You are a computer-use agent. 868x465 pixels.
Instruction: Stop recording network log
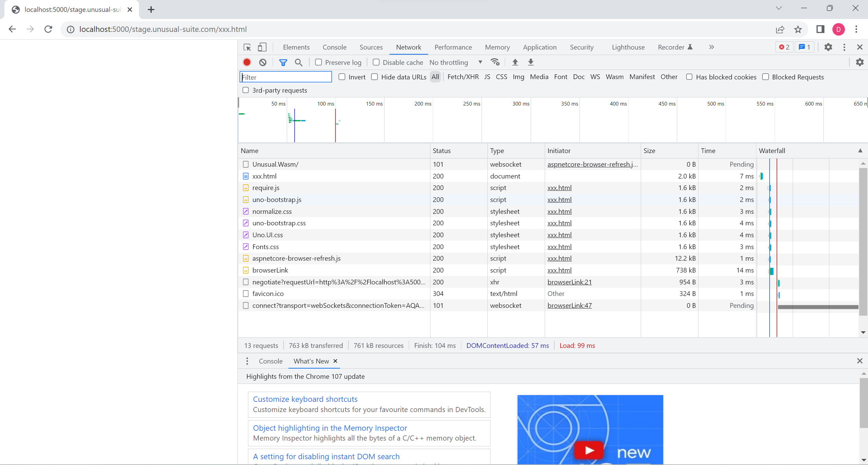click(247, 62)
